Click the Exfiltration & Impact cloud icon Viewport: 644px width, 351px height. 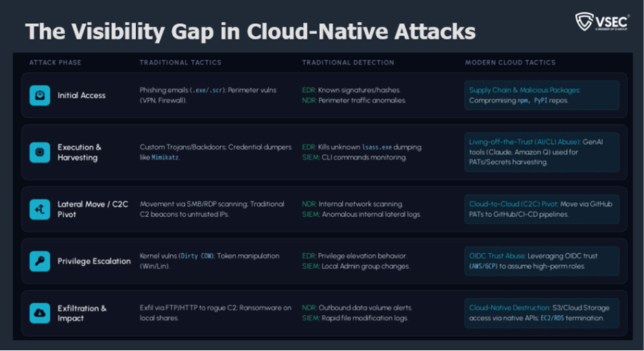[40, 313]
